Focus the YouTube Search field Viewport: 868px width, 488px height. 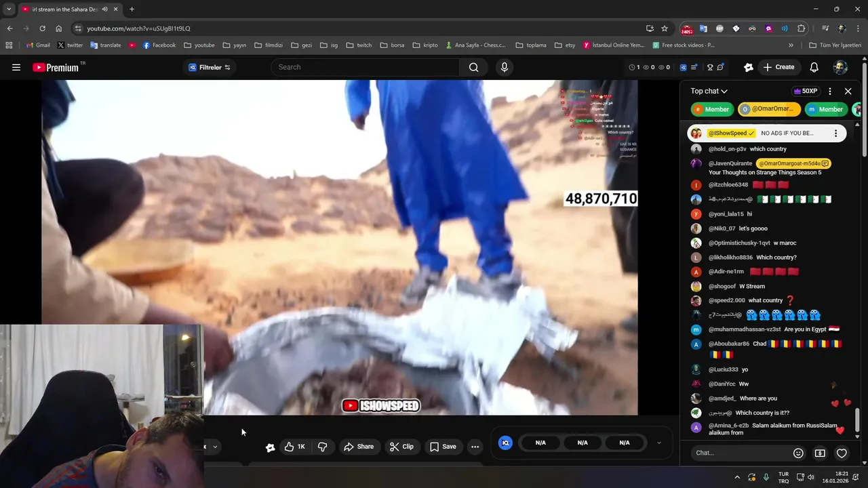pos(366,67)
